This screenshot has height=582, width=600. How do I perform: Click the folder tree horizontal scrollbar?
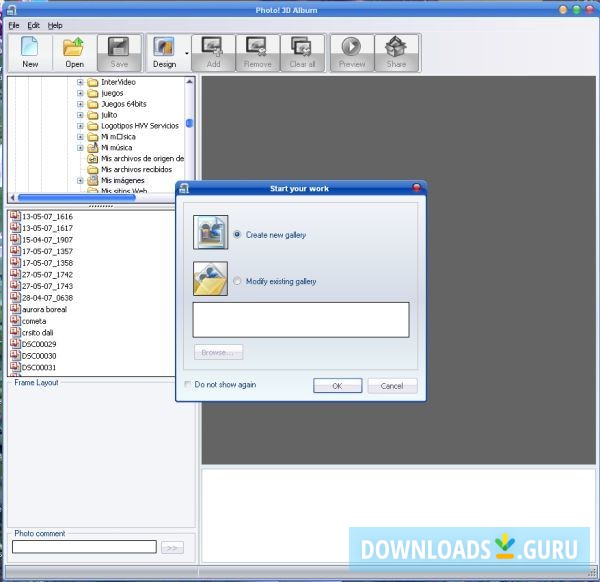[x=77, y=197]
